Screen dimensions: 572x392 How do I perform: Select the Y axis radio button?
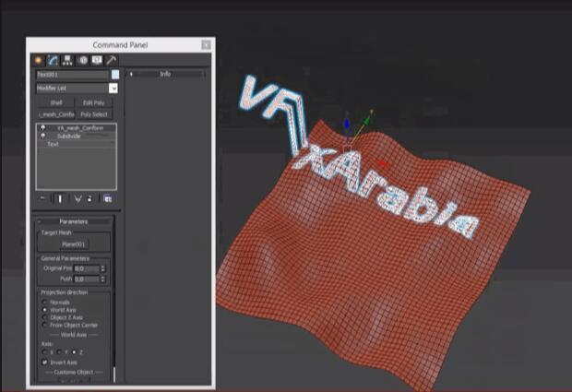point(59,352)
